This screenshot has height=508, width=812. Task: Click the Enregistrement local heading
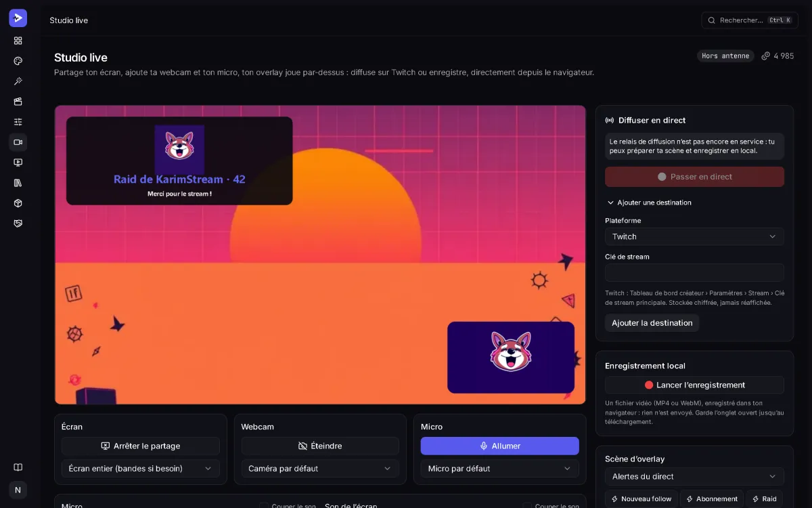click(645, 366)
